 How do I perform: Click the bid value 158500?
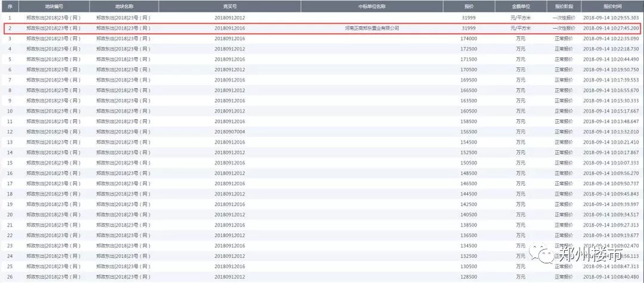coord(469,122)
